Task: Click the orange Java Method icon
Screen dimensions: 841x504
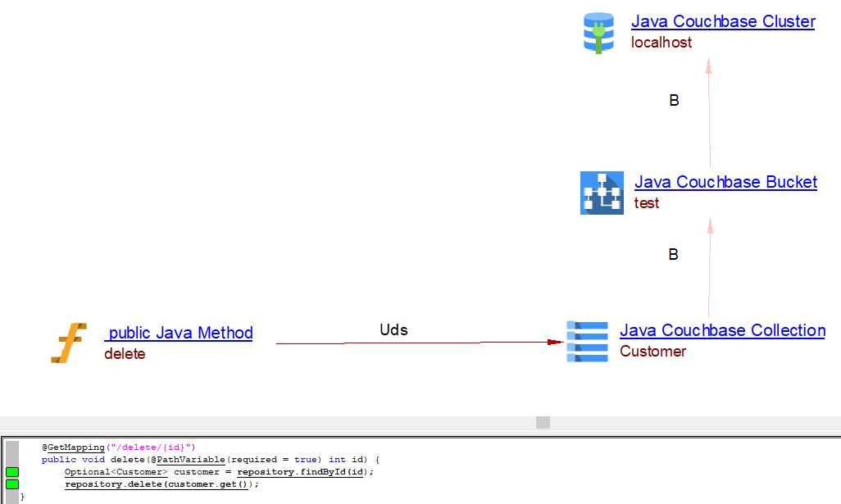Action: [68, 343]
